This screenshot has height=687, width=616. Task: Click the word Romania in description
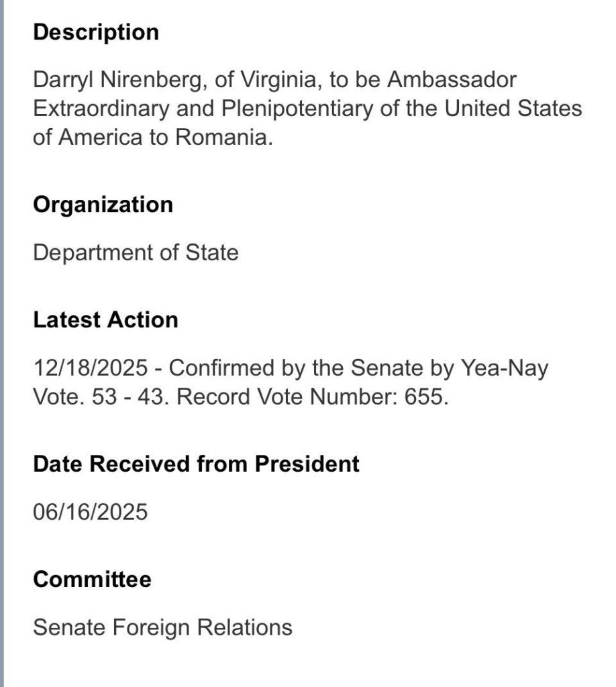pyautogui.click(x=223, y=137)
